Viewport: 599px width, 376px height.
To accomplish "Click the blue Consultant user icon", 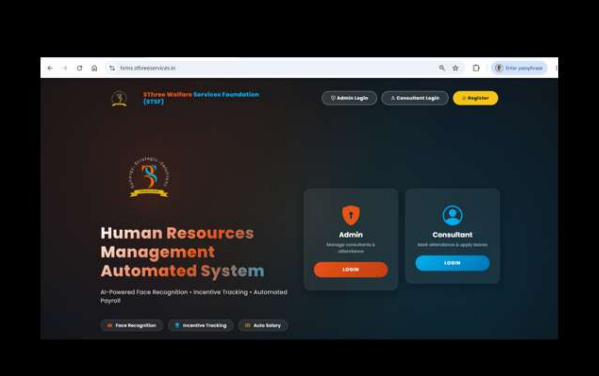I will (452, 215).
